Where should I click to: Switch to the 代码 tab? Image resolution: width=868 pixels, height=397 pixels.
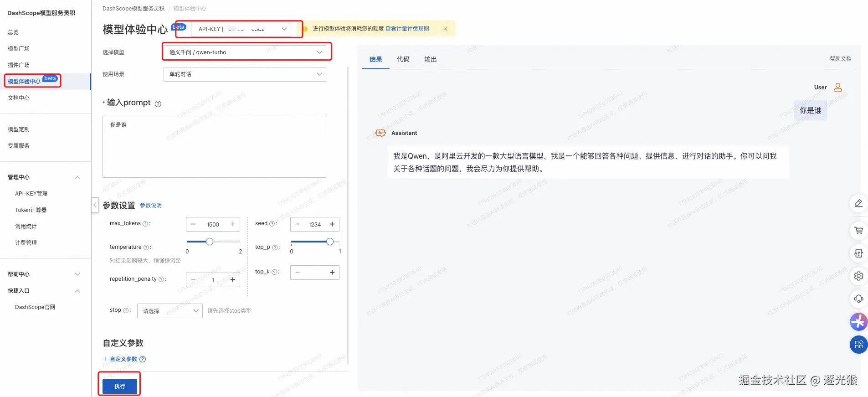click(403, 60)
